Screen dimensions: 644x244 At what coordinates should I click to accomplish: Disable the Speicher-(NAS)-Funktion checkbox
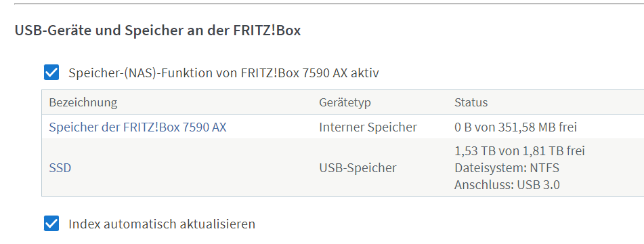pyautogui.click(x=51, y=73)
